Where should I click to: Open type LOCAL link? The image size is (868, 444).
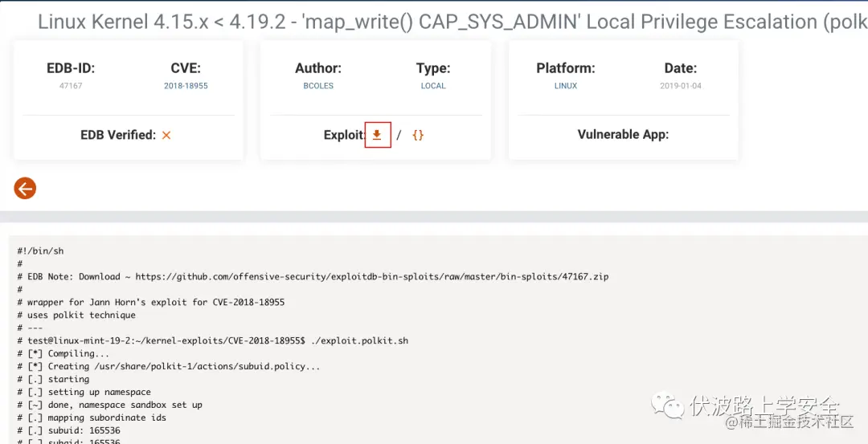point(433,86)
